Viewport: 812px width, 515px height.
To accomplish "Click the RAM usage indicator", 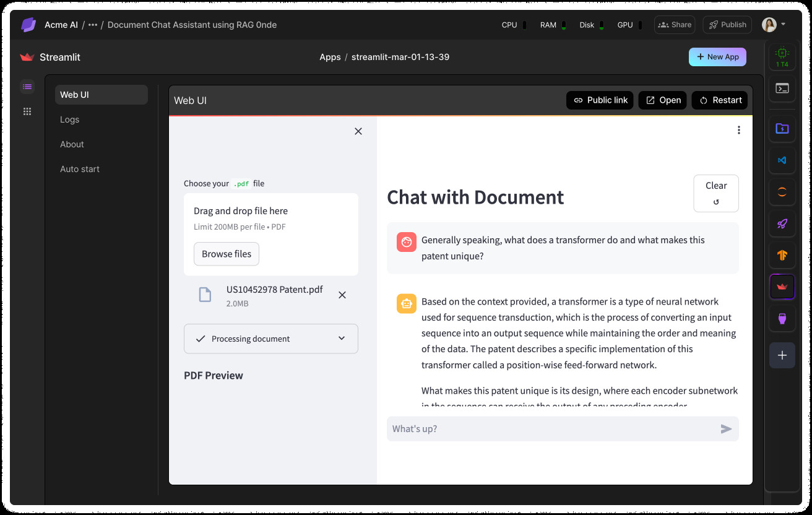I will coord(553,25).
